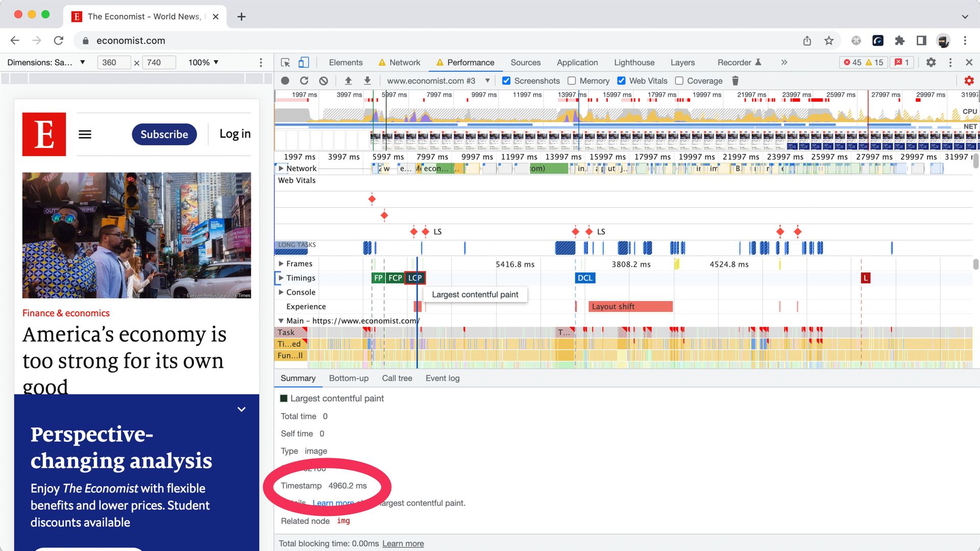
Task: Click the collect garbage trash icon
Action: [x=735, y=81]
